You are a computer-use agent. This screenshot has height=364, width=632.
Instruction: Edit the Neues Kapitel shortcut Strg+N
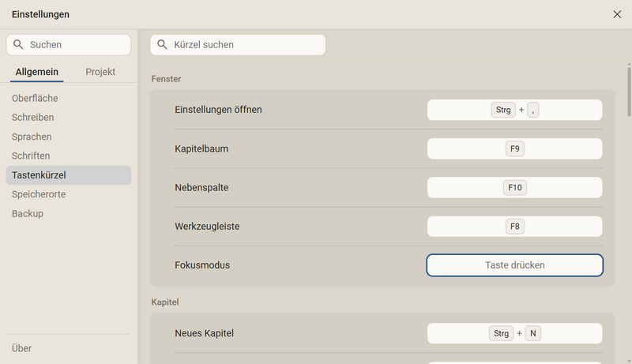click(515, 333)
